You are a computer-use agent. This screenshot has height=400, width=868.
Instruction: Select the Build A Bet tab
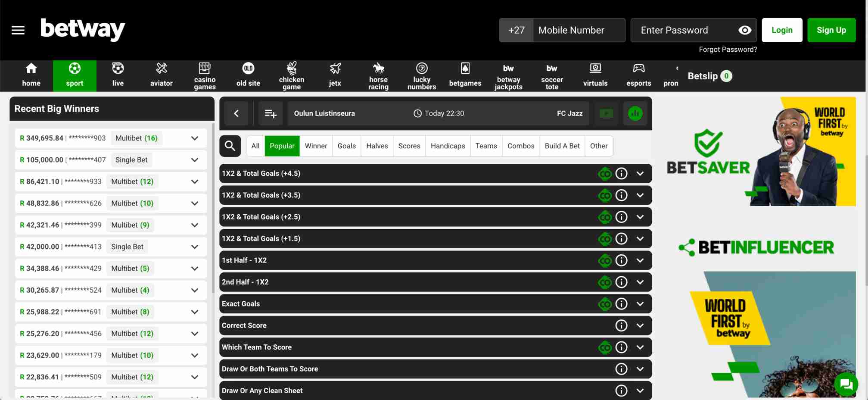click(x=562, y=146)
